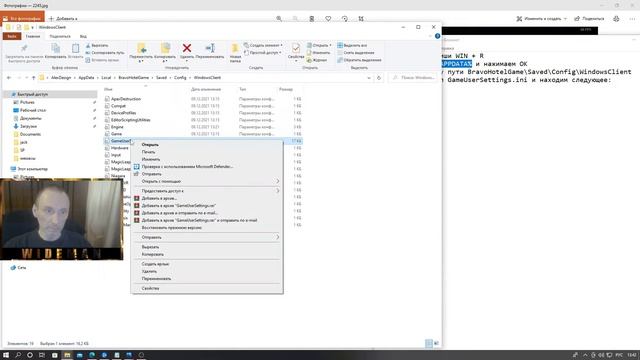Click the print icon in Photos window
The image size is (640, 360).
tap(616, 19)
